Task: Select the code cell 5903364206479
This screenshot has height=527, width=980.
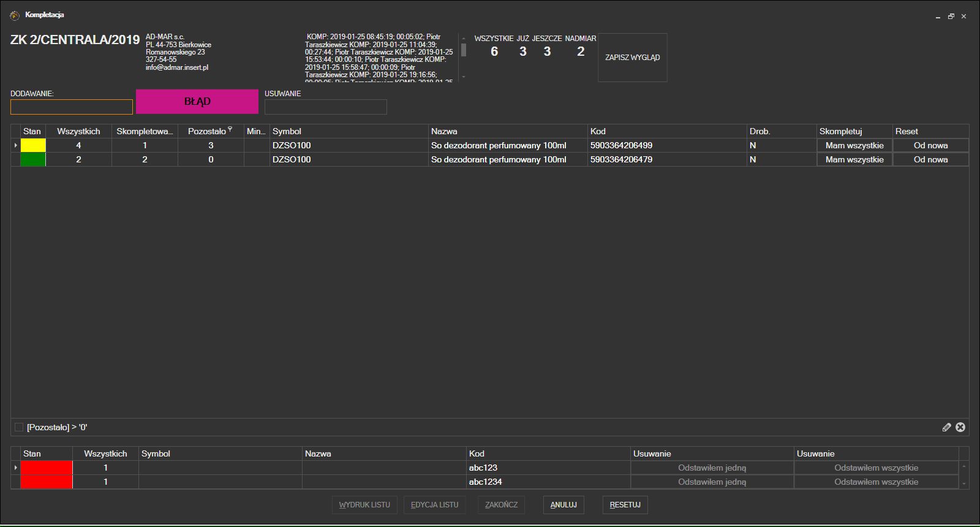Action: (x=667, y=159)
